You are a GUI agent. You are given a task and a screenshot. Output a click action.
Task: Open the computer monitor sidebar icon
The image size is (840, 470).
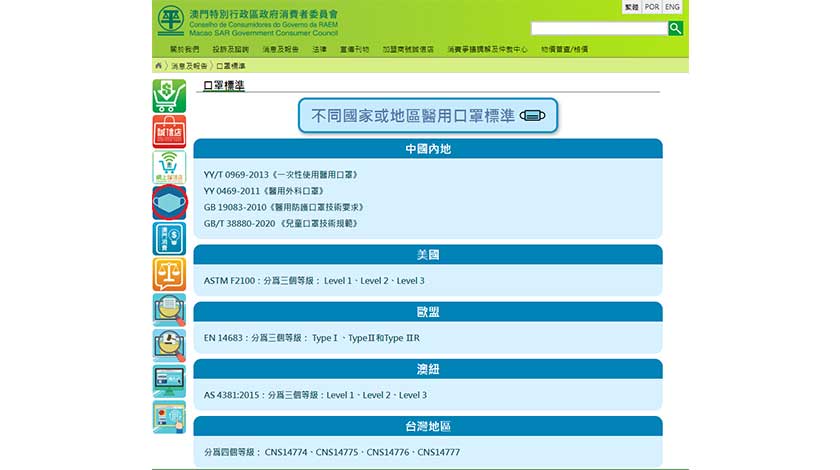point(169,380)
